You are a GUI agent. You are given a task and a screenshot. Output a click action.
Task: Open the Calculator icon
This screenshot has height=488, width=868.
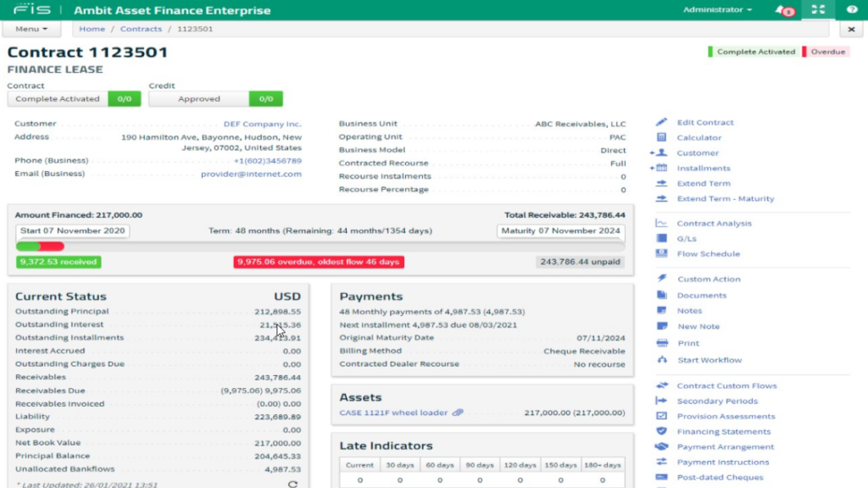[661, 137]
